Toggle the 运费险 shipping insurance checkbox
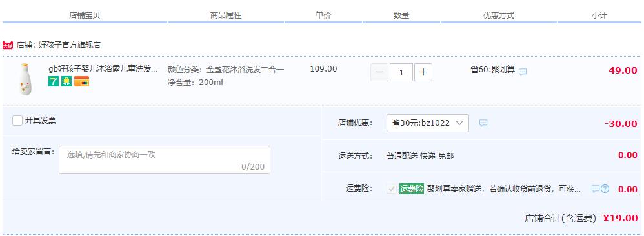644x236 pixels. click(392, 189)
